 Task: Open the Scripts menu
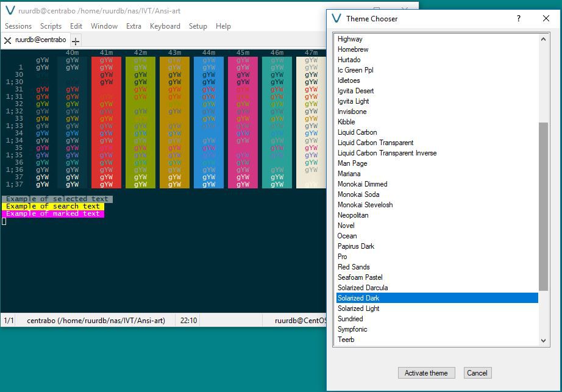click(x=51, y=26)
